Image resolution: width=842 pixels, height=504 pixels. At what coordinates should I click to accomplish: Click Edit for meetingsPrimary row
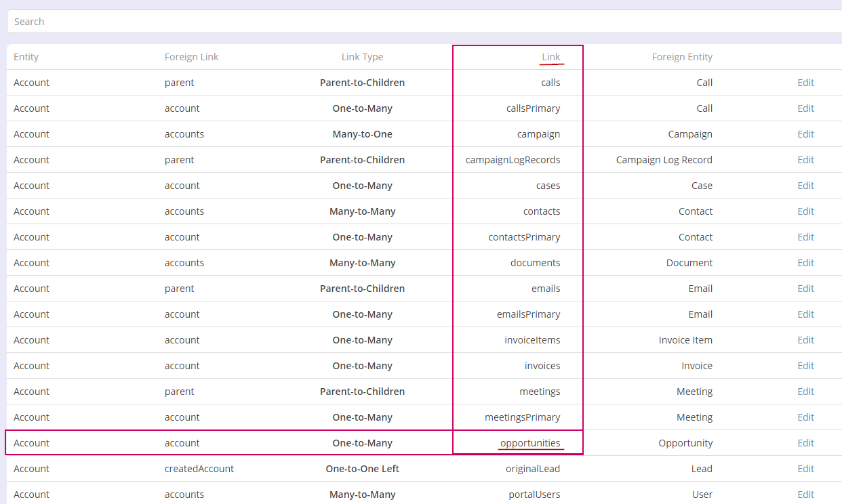(805, 417)
